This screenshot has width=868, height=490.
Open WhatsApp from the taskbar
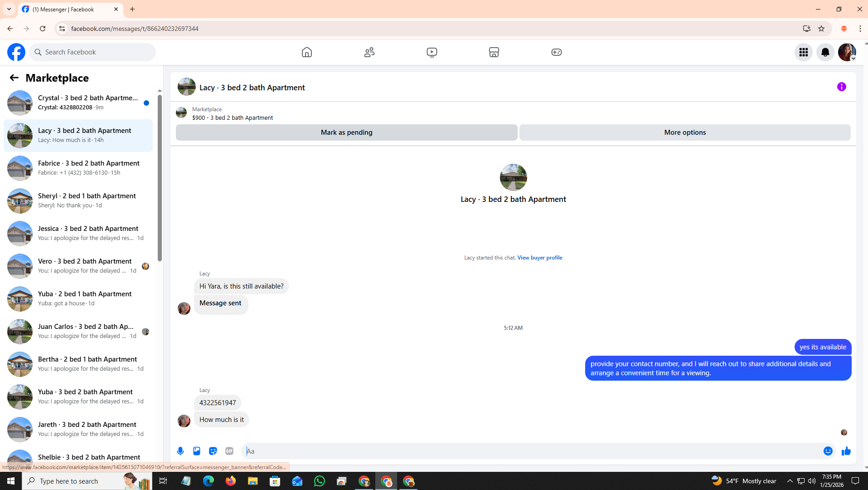(320, 481)
